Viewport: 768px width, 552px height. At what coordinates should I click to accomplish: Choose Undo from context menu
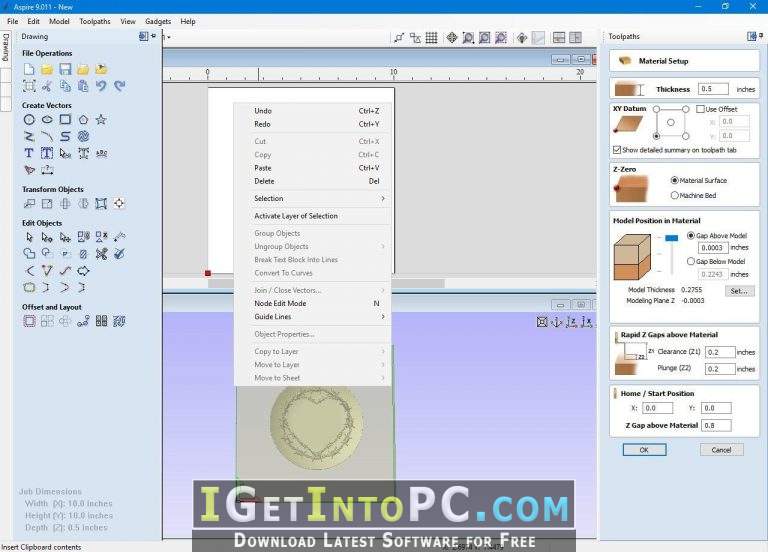312,111
